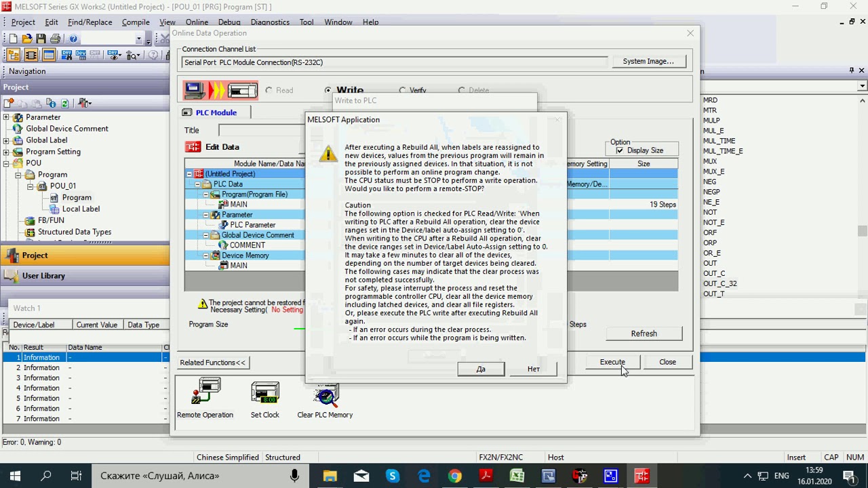Switch to the PLC Module tab
Viewport: 868px width, 488px height.
pos(215,113)
